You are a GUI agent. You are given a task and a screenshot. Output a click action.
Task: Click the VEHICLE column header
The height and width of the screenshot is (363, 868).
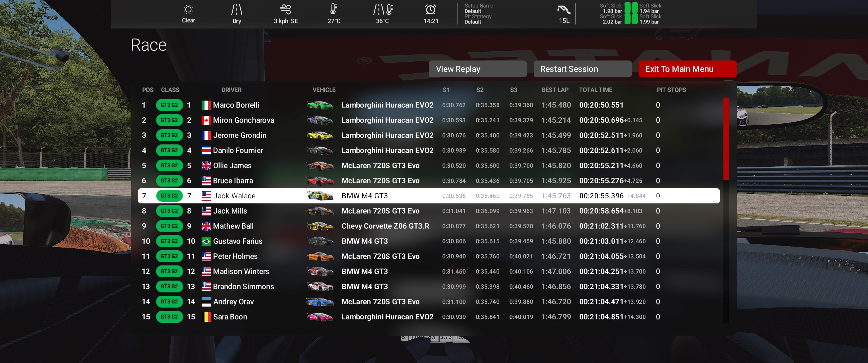click(324, 90)
